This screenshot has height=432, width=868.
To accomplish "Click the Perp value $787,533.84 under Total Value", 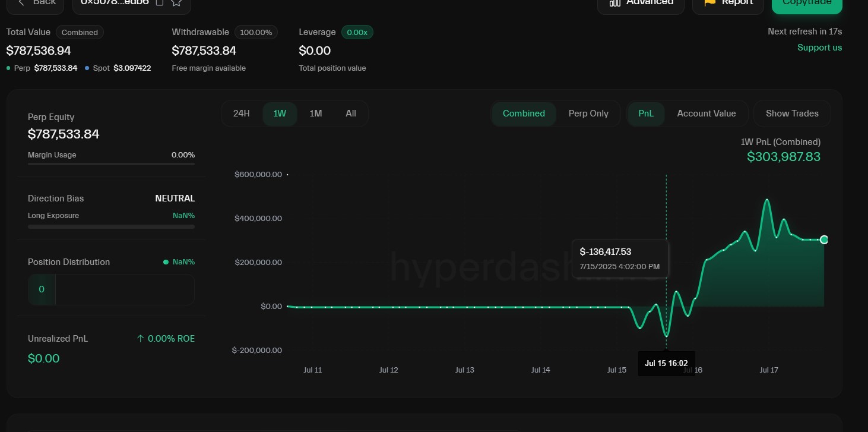I will (56, 68).
